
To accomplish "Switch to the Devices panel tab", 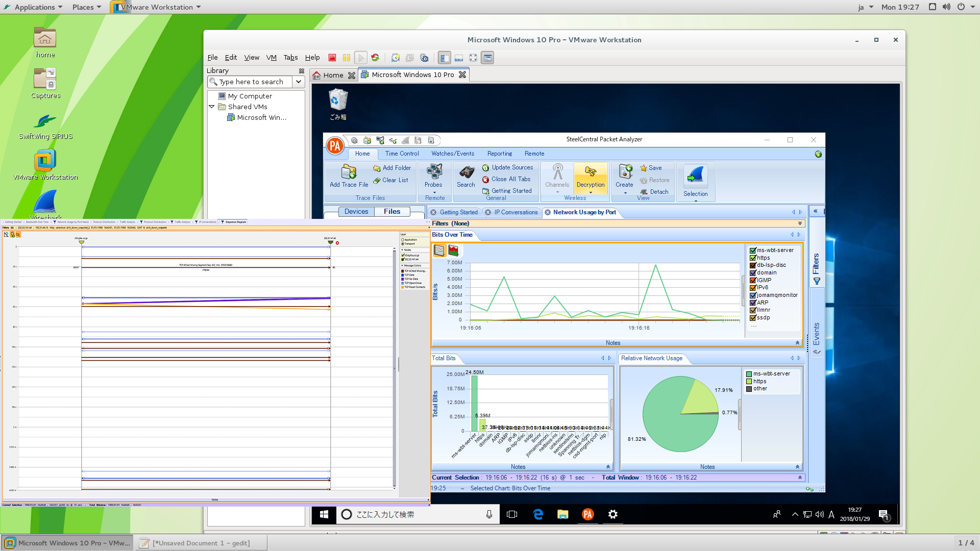I will 356,212.
